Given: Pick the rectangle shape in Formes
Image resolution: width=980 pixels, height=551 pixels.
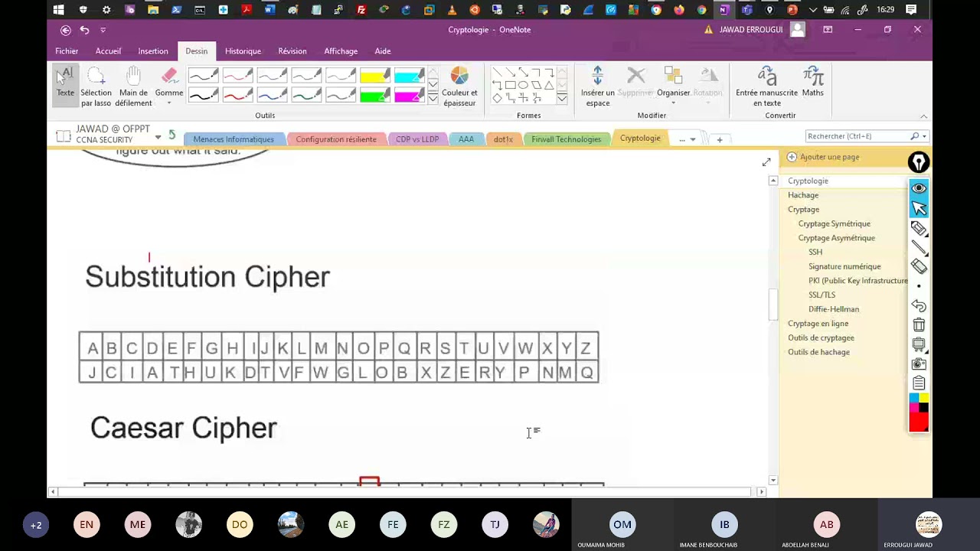Looking at the screenshot, I should (510, 85).
